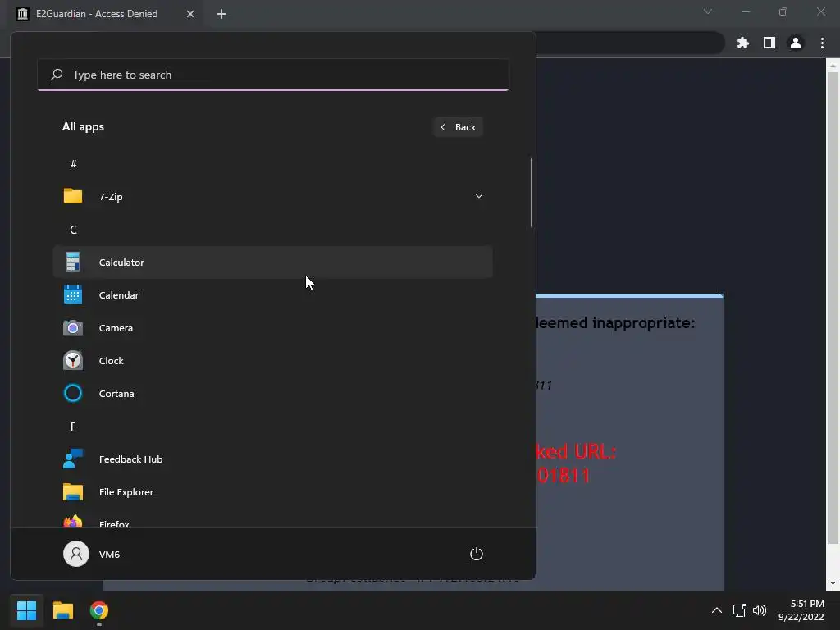Viewport: 840px width, 630px height.
Task: Open Chrome tab search dropdown arrow
Action: click(x=708, y=11)
